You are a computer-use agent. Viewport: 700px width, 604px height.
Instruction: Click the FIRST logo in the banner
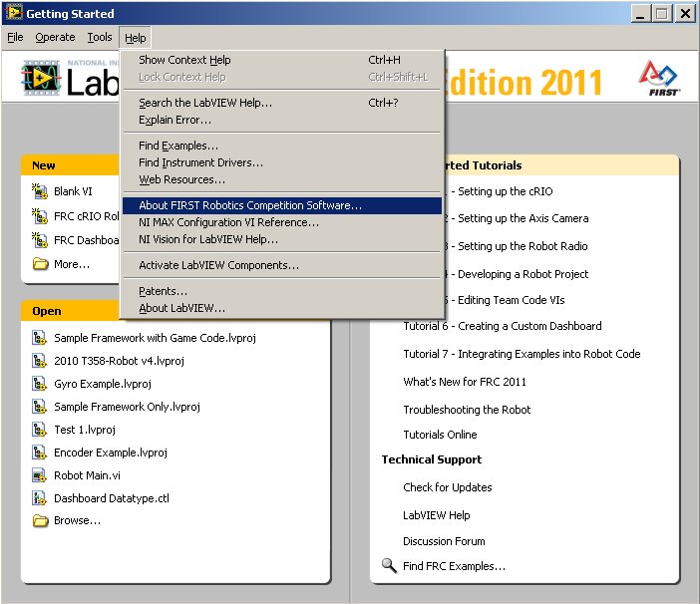pos(659,79)
